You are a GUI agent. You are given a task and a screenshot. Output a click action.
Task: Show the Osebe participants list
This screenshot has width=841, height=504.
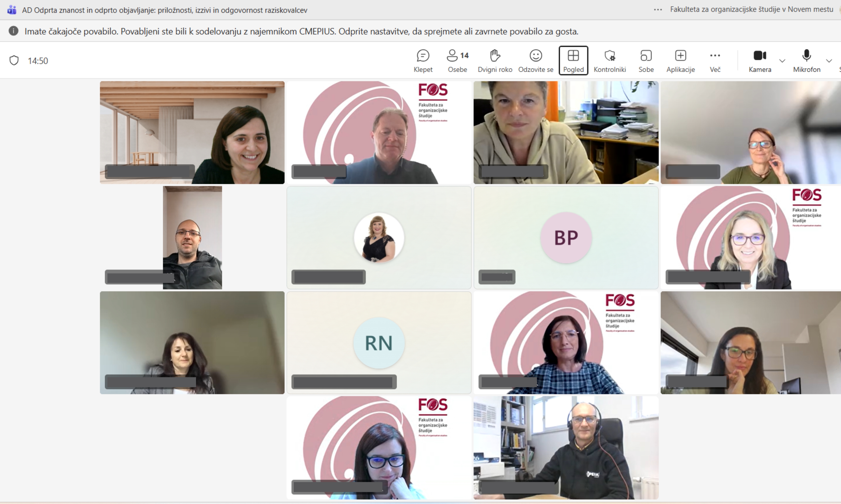pyautogui.click(x=457, y=60)
